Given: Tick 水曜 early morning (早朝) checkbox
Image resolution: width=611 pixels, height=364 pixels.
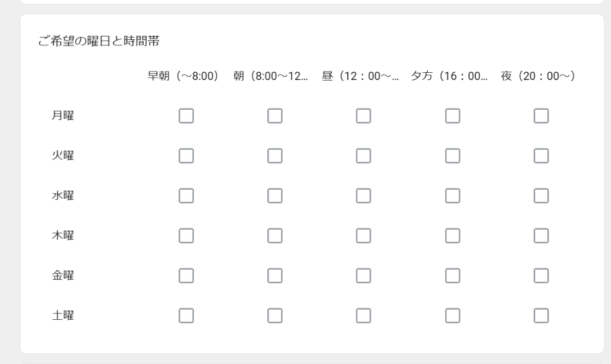Looking at the screenshot, I should (186, 196).
